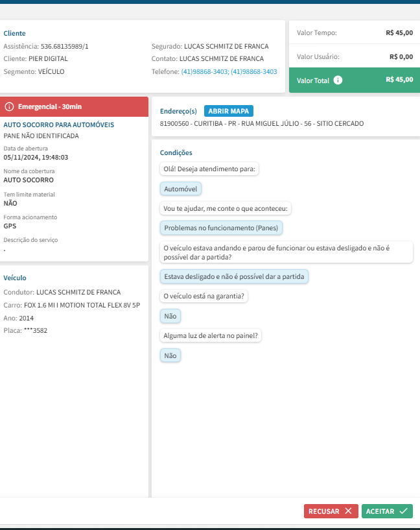
Task: Click the Condições section heading
Action: tap(176, 153)
